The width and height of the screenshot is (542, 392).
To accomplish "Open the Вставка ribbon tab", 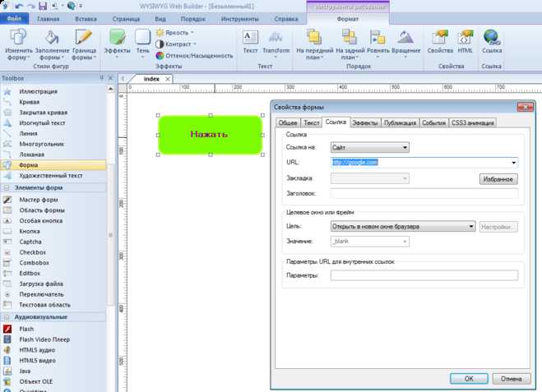I will click(86, 19).
